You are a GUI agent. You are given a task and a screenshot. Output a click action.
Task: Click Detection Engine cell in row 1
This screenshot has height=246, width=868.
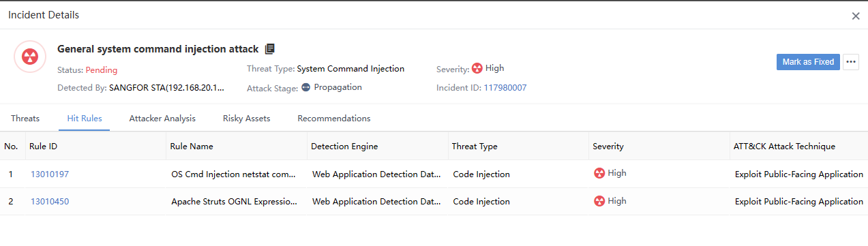click(x=376, y=174)
